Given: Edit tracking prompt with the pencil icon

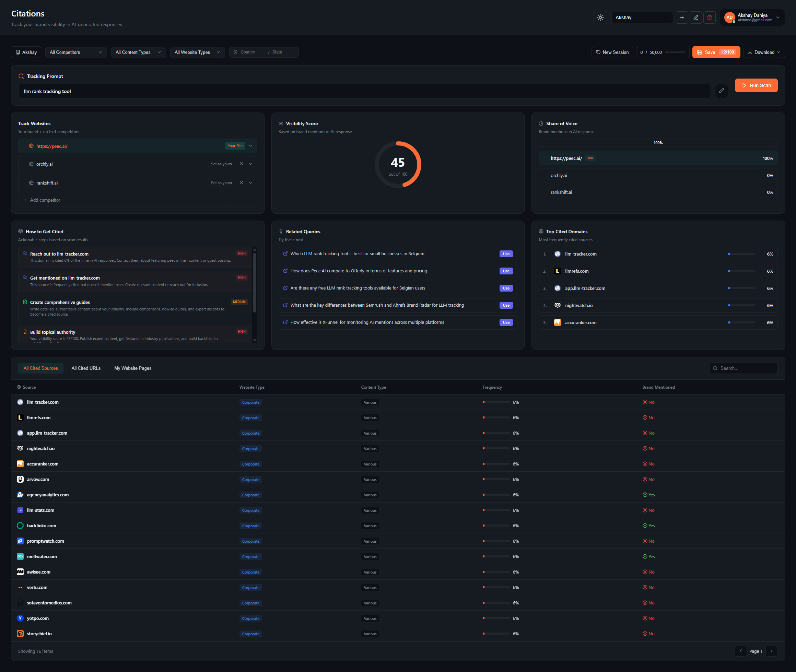Looking at the screenshot, I should point(721,91).
